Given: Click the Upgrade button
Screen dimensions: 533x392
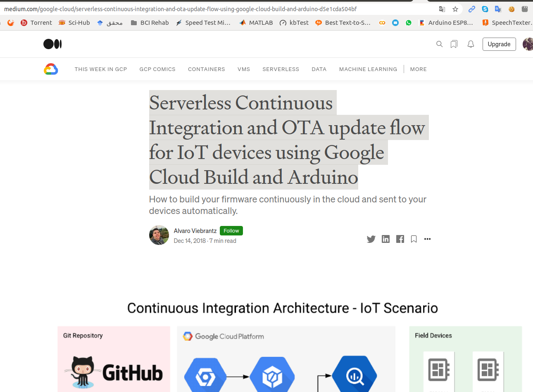Looking at the screenshot, I should (x=499, y=44).
